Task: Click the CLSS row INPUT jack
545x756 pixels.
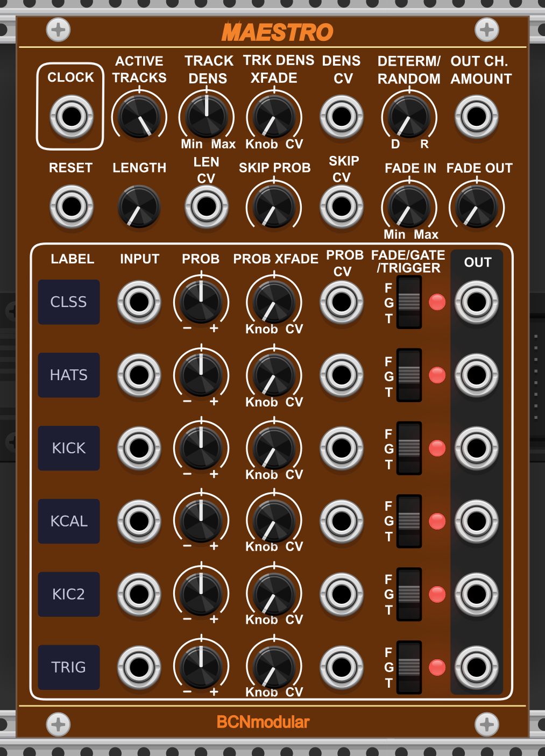Action: pos(139,302)
